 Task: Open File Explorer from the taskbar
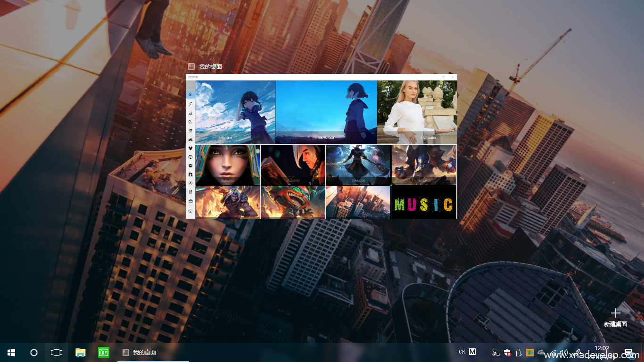point(81,352)
